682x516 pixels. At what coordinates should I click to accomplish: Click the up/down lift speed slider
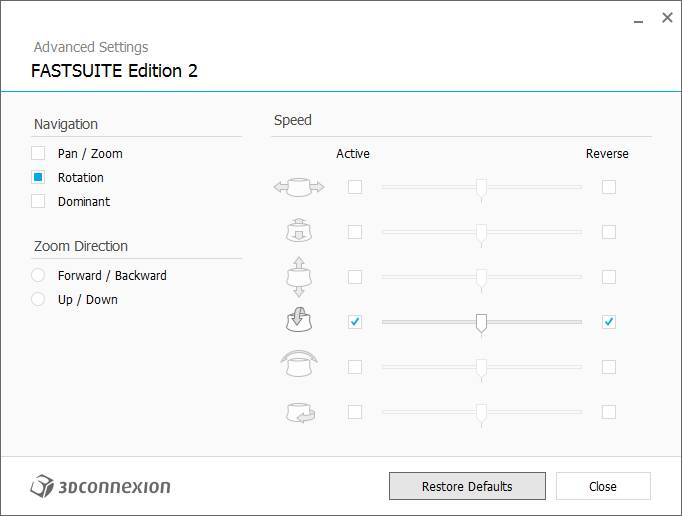(482, 277)
